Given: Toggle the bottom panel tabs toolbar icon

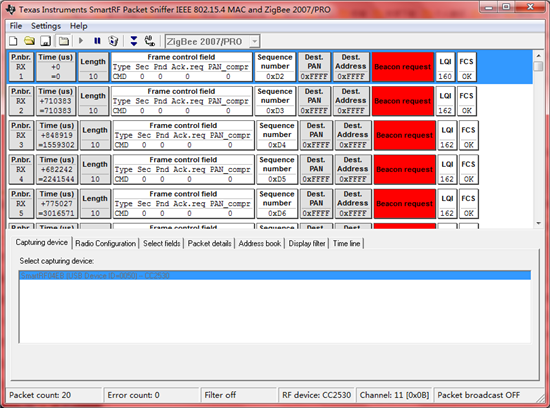Looking at the screenshot, I should pyautogui.click(x=63, y=41).
